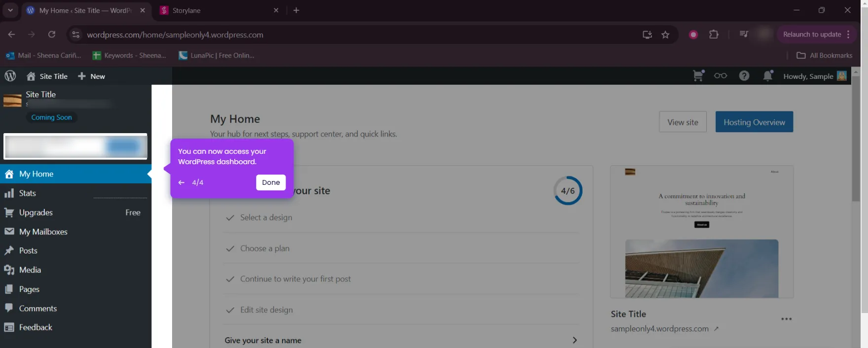Viewport: 868px width, 348px height.
Task: Open Media in the sidebar
Action: coord(75,270)
